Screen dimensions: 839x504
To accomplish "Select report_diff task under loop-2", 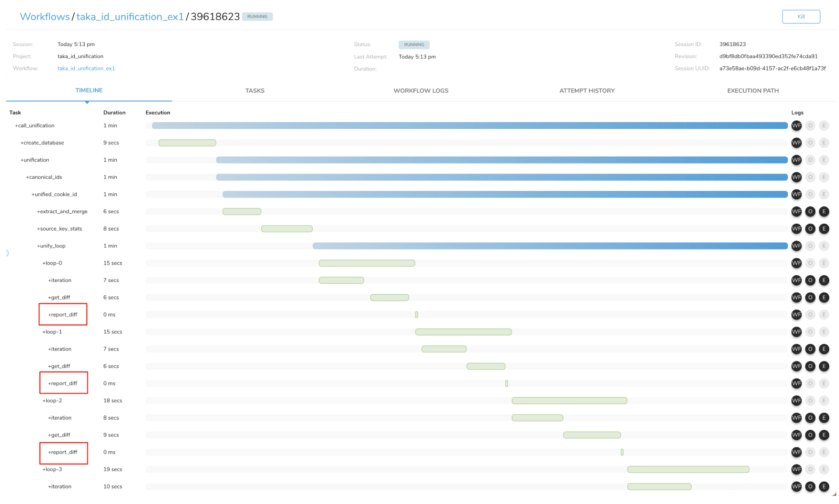I will [62, 452].
